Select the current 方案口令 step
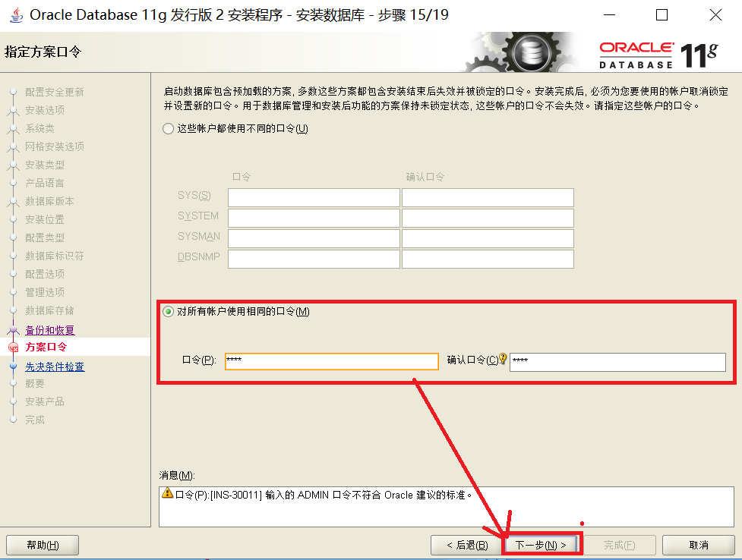742x560 pixels. point(46,348)
